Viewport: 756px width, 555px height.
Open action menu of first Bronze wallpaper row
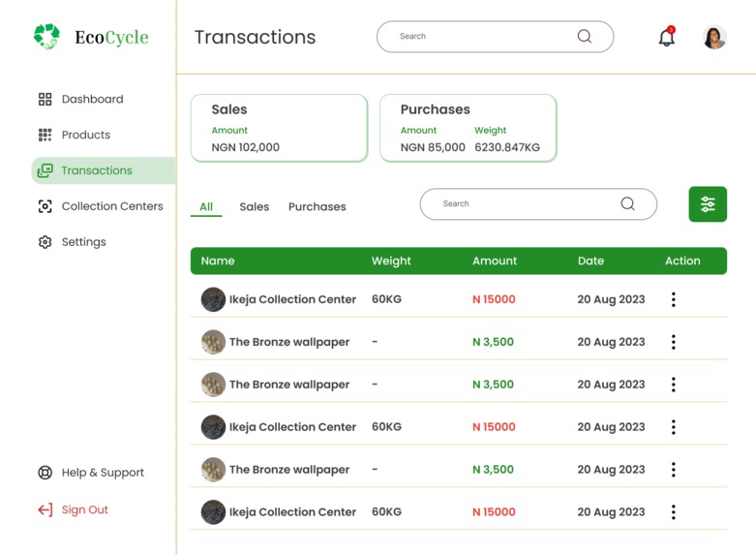674,342
